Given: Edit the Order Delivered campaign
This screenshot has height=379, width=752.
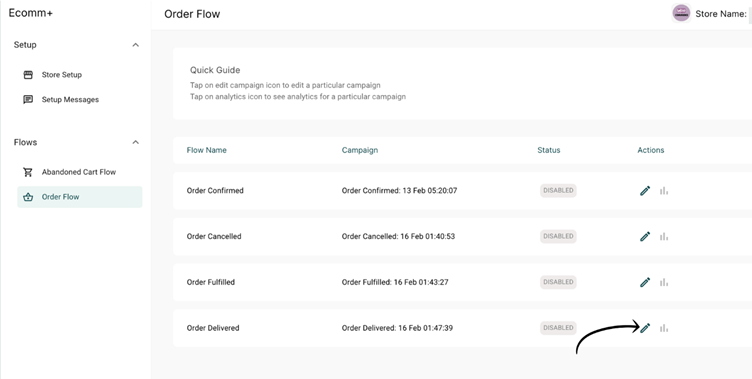Looking at the screenshot, I should 645,328.
